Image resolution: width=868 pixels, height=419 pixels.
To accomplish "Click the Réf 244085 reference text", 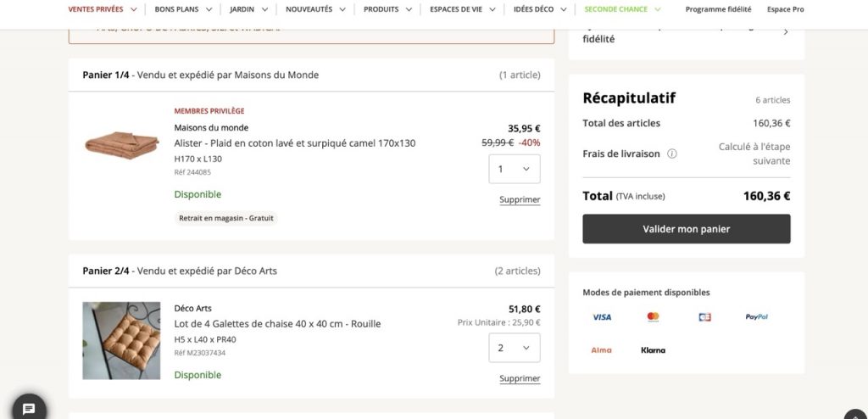I will (x=192, y=172).
